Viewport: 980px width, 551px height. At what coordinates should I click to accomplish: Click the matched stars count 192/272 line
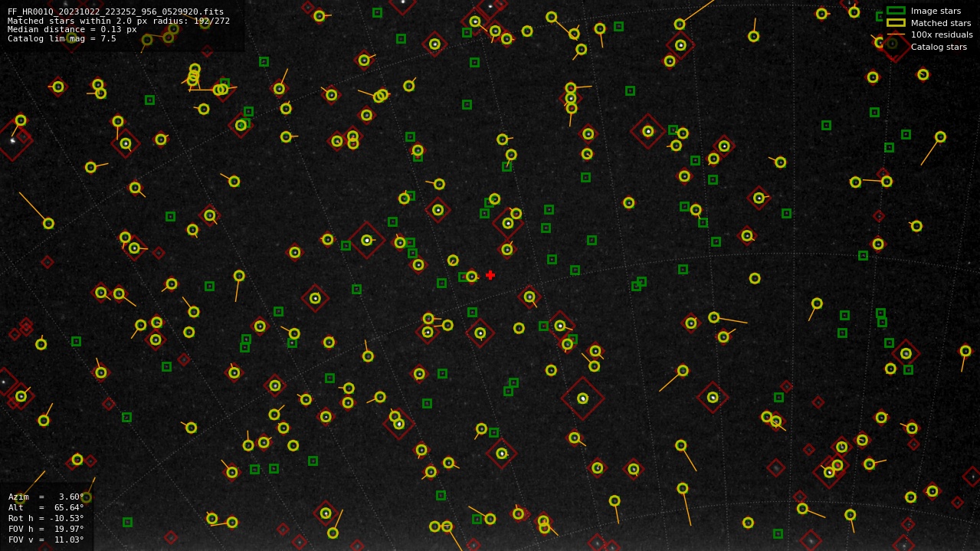click(119, 21)
